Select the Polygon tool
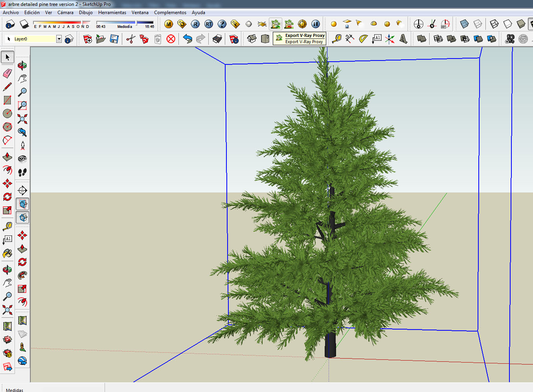The height and width of the screenshot is (392, 533). 7,126
